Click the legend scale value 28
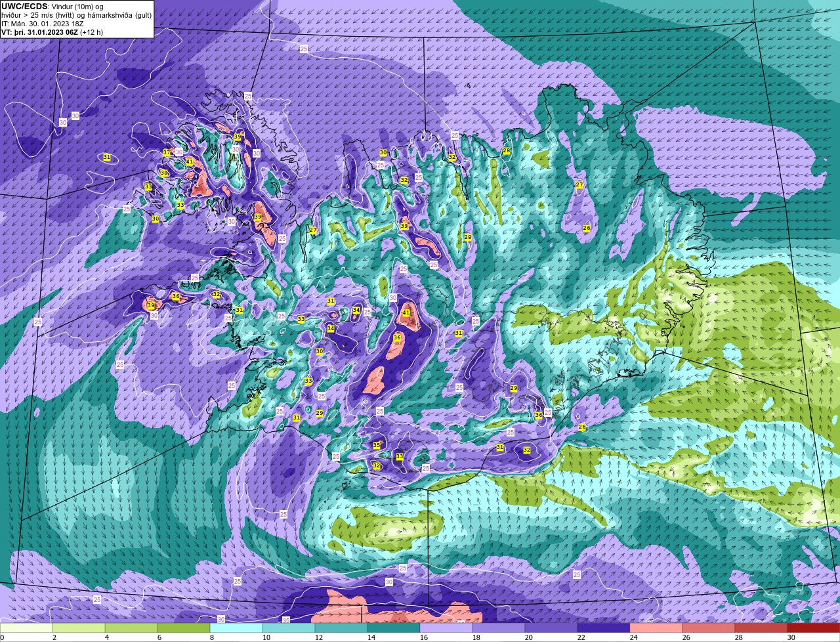 coord(738,637)
